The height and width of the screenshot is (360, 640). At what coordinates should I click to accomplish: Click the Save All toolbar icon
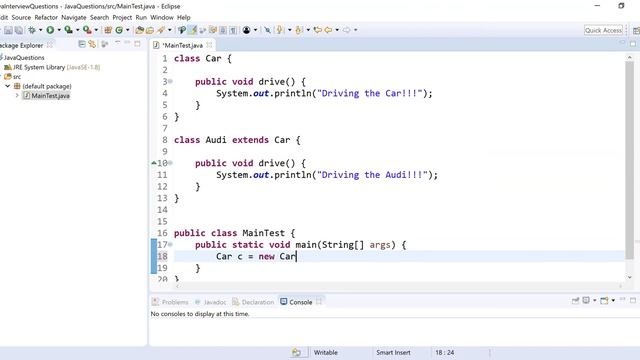click(x=19, y=30)
